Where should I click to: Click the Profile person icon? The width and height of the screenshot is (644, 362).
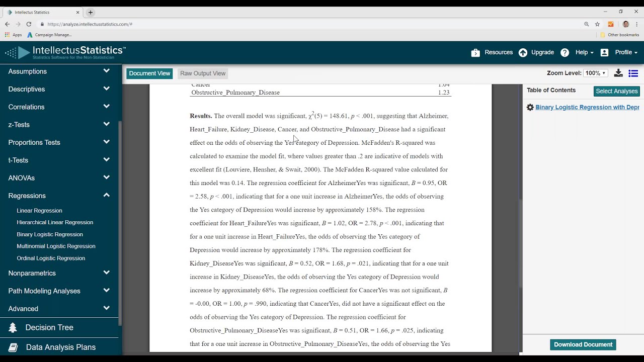604,53
